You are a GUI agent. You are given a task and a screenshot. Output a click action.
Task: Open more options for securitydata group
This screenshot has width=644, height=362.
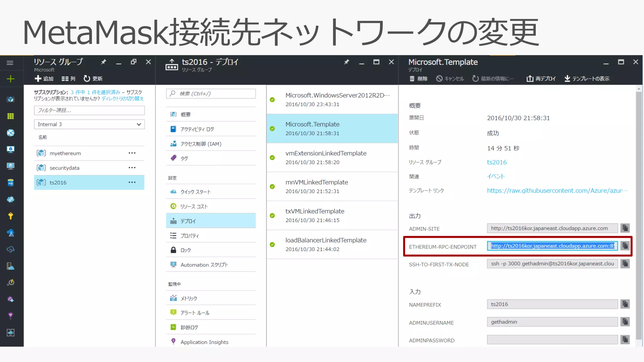pos(132,168)
